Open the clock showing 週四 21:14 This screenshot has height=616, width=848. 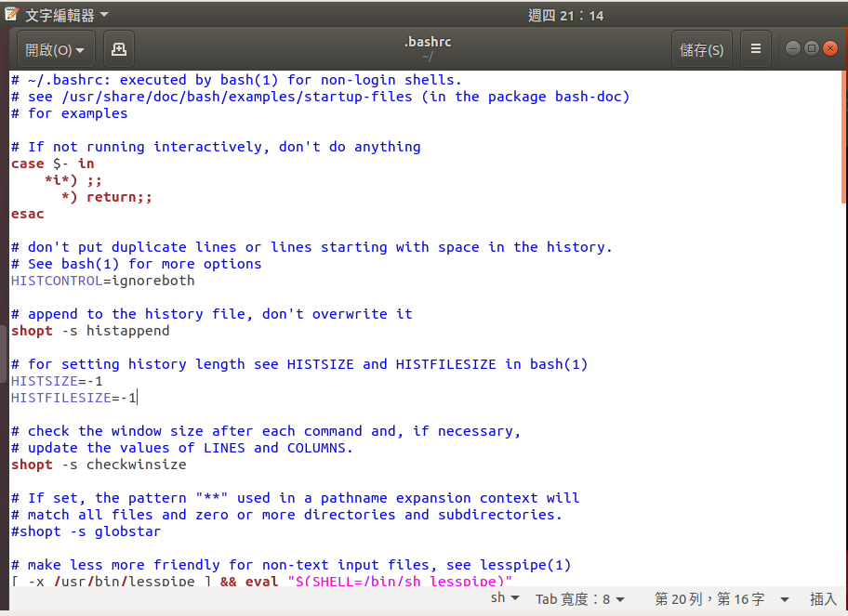point(565,16)
